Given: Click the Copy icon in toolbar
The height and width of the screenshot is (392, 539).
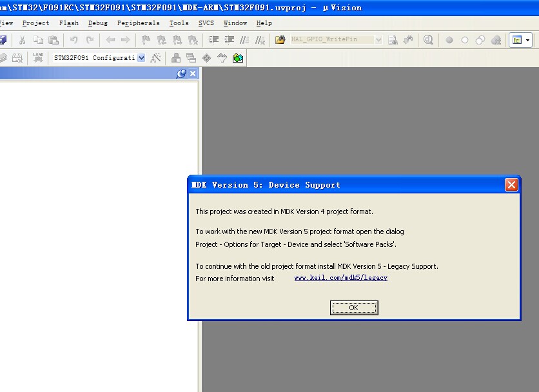Looking at the screenshot, I should tap(38, 40).
